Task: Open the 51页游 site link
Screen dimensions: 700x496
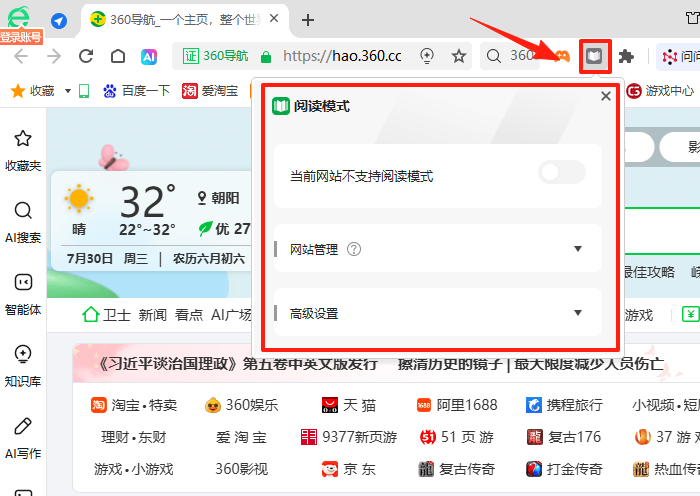Action: tap(457, 437)
